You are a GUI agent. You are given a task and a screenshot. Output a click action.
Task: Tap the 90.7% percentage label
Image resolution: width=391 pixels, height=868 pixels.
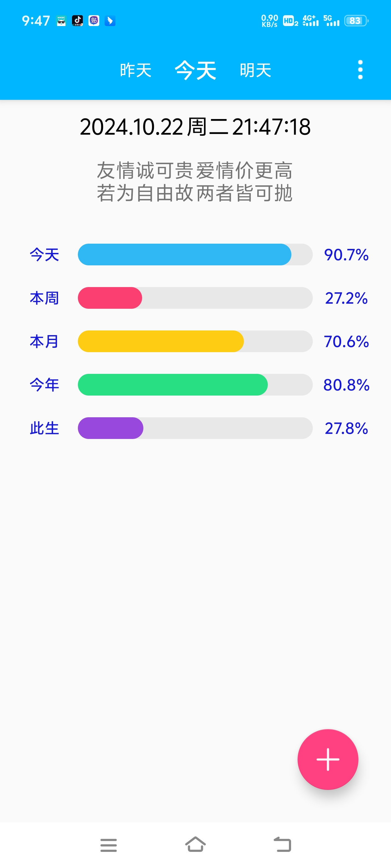click(346, 255)
